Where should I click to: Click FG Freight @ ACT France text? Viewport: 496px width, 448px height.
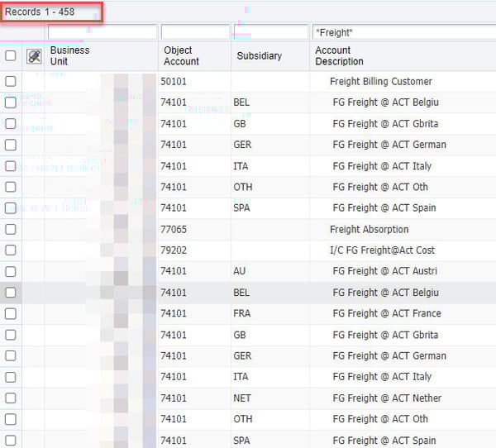tap(387, 313)
